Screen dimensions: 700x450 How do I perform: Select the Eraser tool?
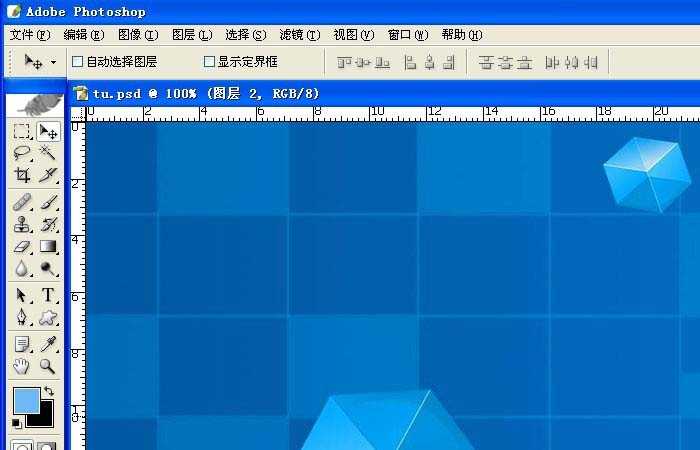point(21,246)
